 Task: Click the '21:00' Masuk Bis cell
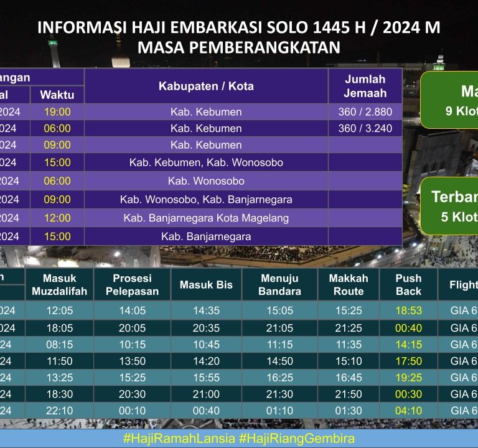pyautogui.click(x=206, y=394)
